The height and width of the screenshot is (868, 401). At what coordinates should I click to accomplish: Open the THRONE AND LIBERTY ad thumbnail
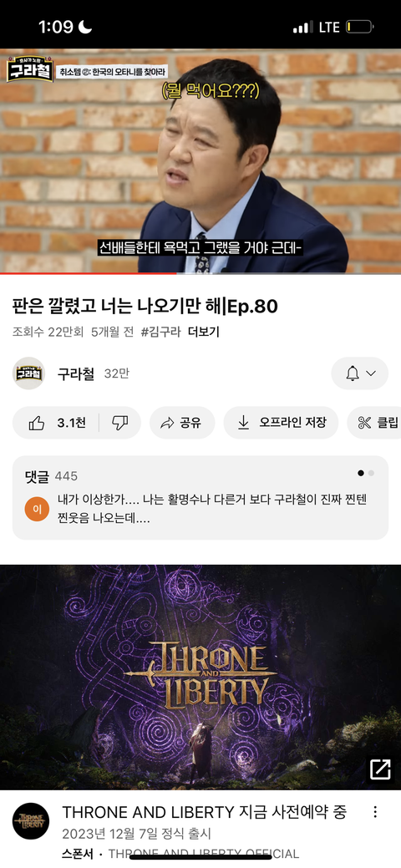tap(200, 678)
